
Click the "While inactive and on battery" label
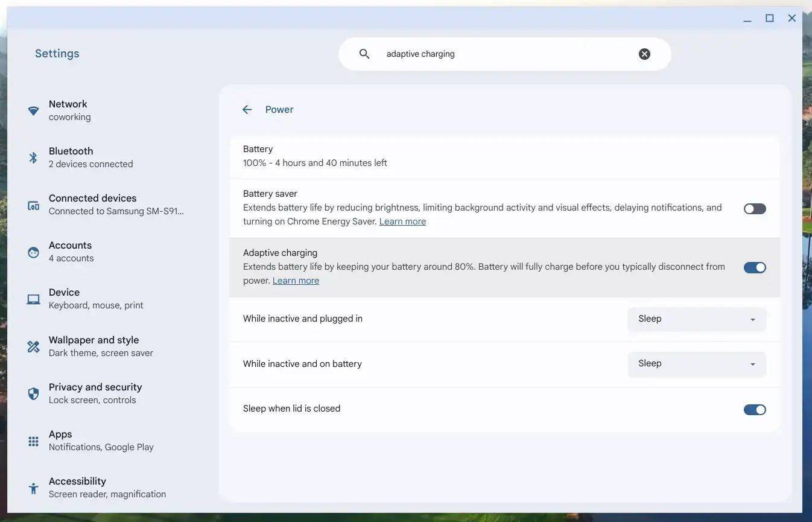click(302, 364)
